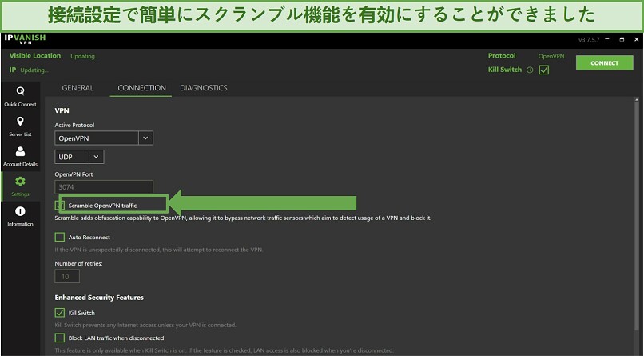The width and height of the screenshot is (644, 356).
Task: Click the Enhanced Security Features heading
Action: point(99,298)
